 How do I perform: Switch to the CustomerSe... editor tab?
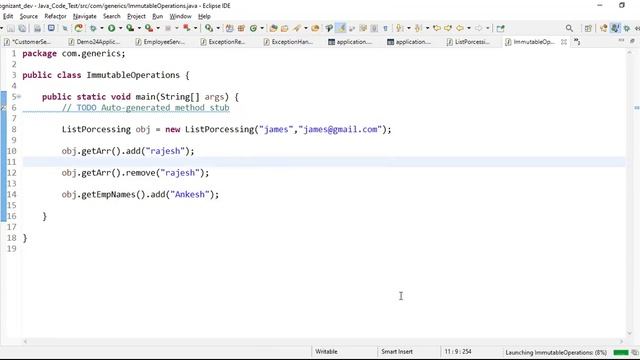click(28, 42)
